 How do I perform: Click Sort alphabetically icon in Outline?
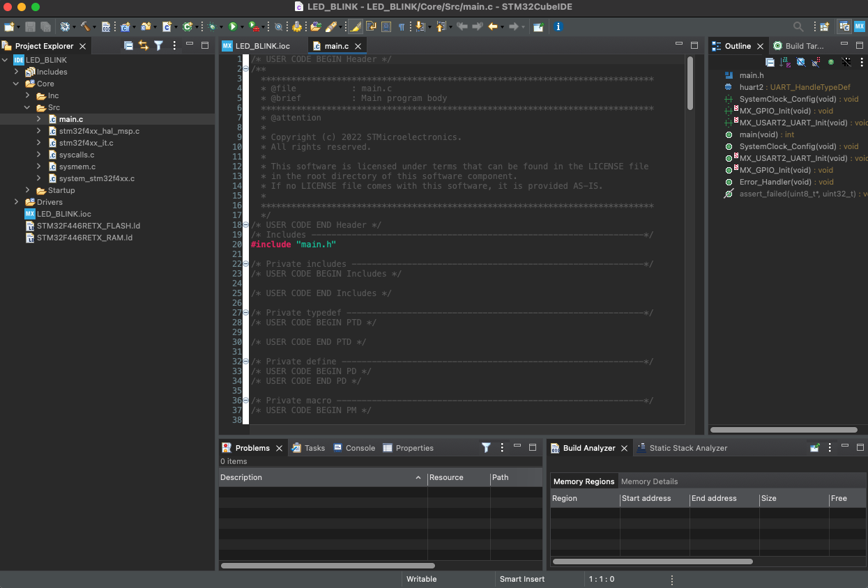(785, 62)
